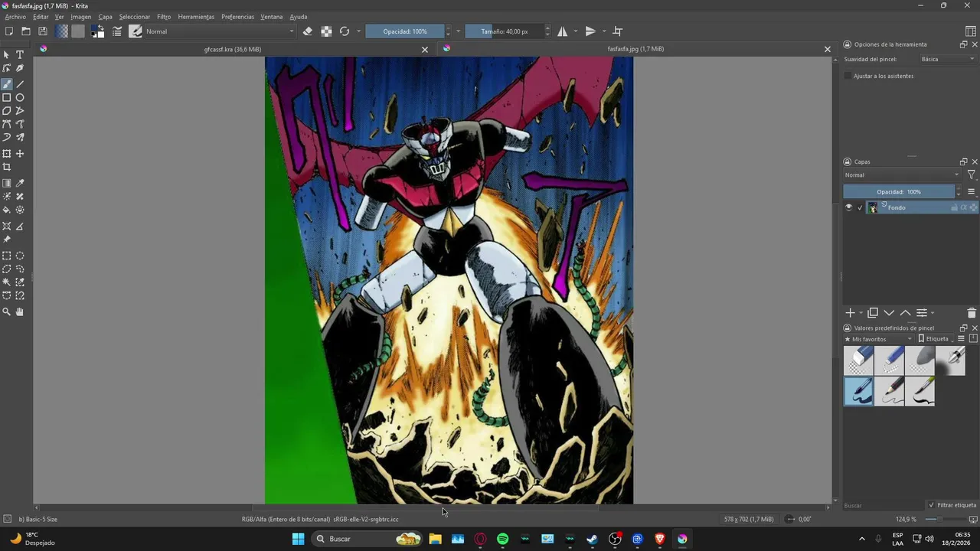Open the Herramientas menu
The image size is (980, 551).
[x=196, y=17]
